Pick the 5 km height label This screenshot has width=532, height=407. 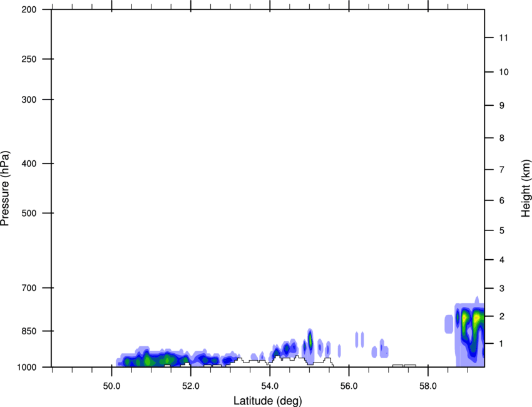pos(502,230)
